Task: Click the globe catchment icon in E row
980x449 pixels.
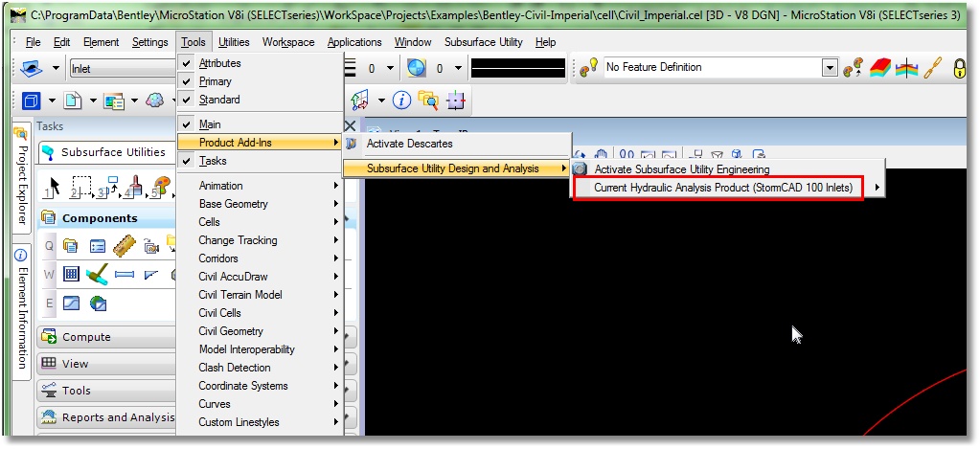Action: (98, 303)
